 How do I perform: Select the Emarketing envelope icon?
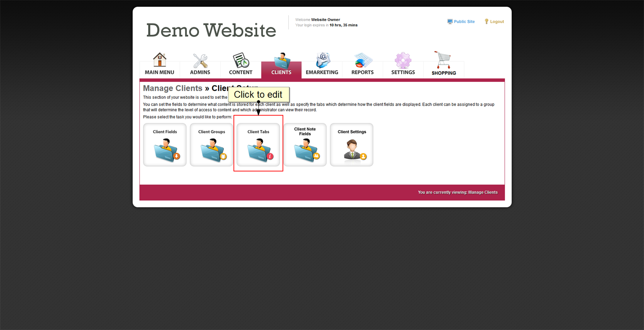[x=322, y=60]
